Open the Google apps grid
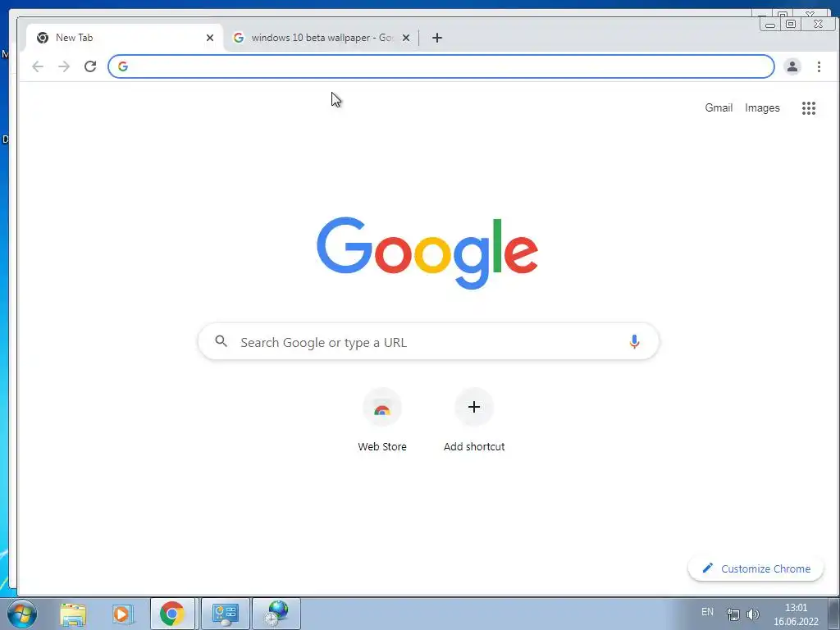The image size is (840, 630). (808, 108)
